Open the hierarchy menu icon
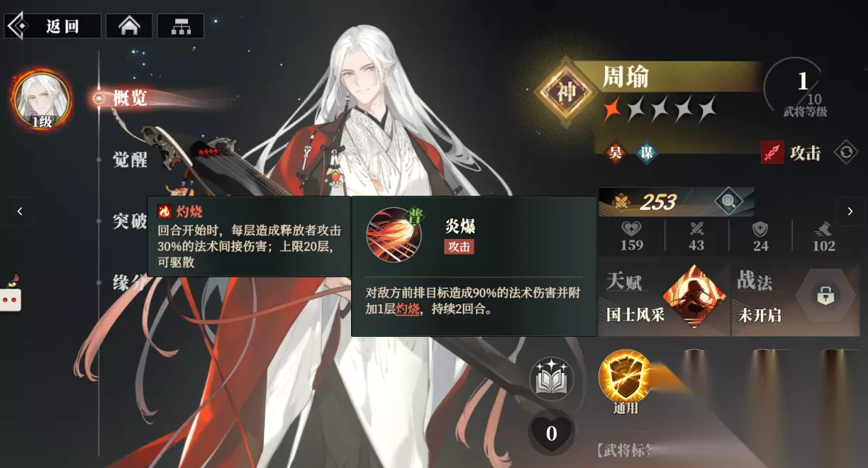Screen dimensions: 868x468 point(181,26)
